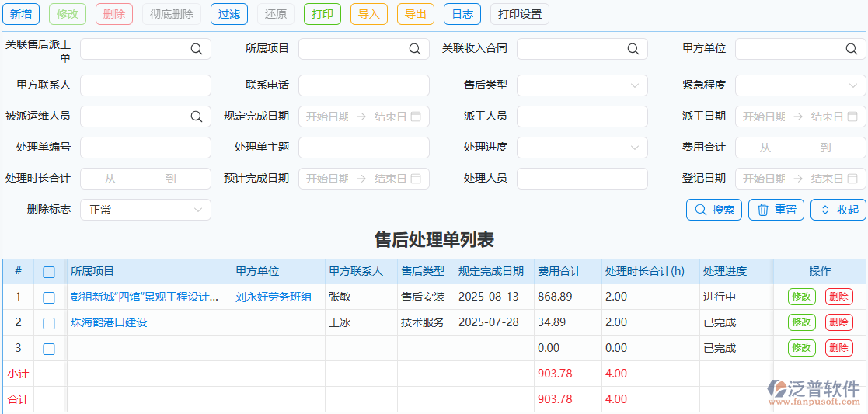Open calendar icon for 派工日期
868x414 pixels.
(852, 117)
